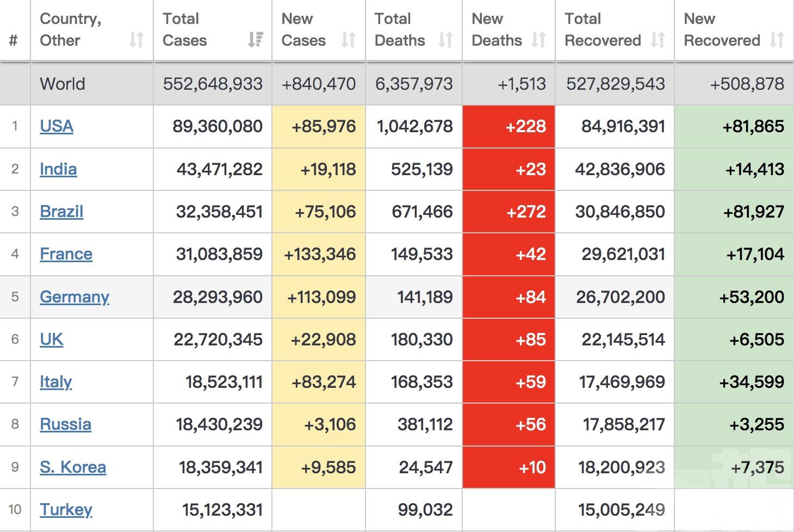Click the Total Cases header text
The width and height of the screenshot is (794, 532).
184,29
